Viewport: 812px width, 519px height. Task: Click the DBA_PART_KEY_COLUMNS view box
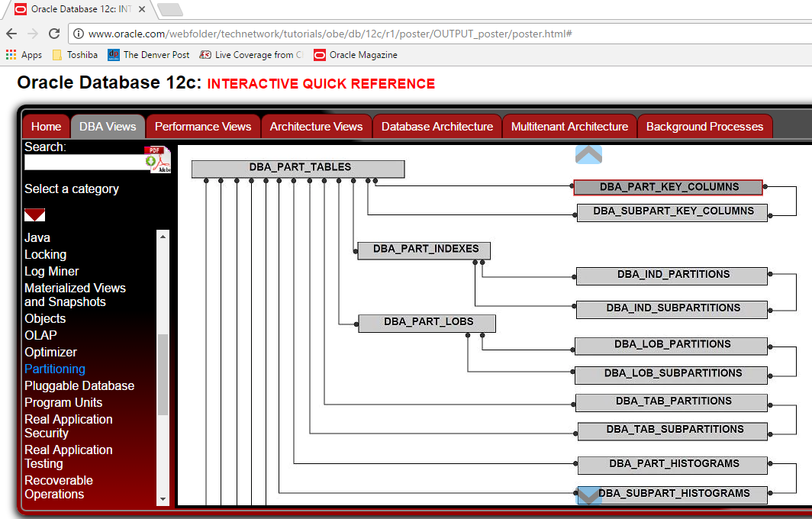pyautogui.click(x=668, y=187)
